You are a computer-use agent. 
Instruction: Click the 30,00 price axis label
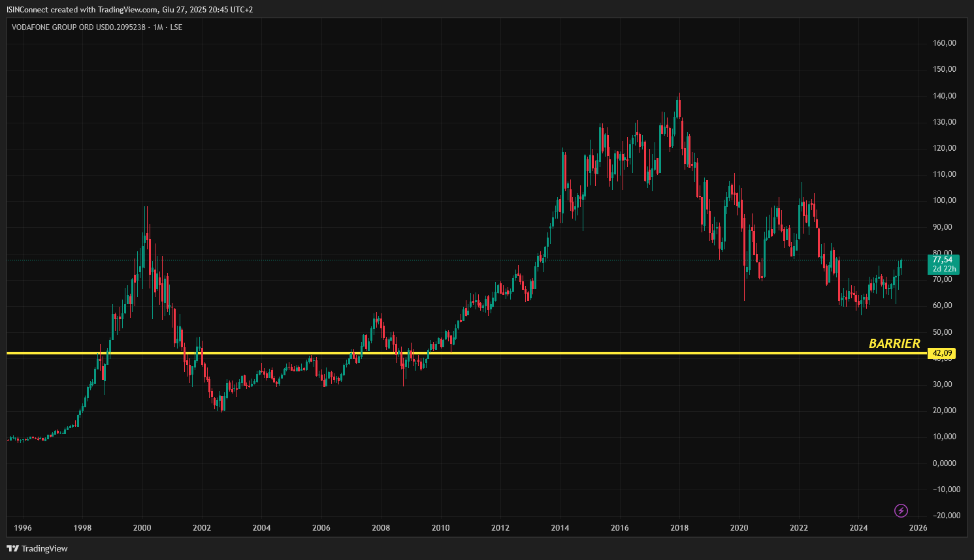click(x=943, y=384)
